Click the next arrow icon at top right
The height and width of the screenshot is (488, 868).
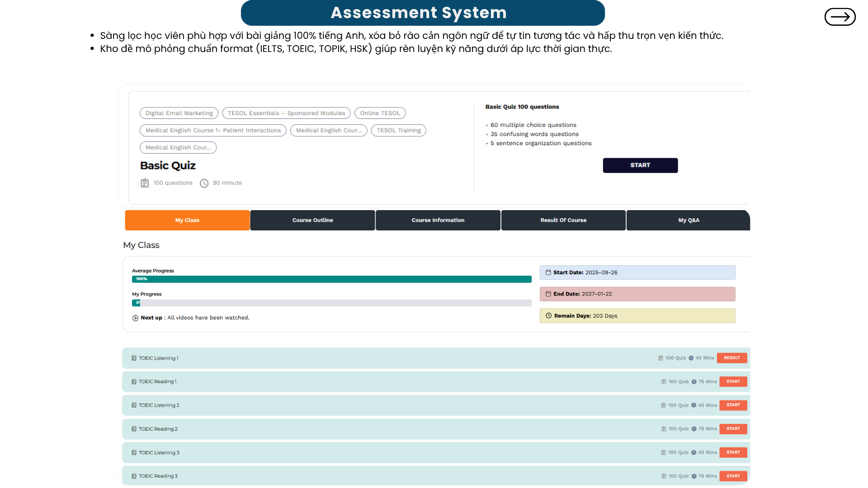[x=840, y=17]
